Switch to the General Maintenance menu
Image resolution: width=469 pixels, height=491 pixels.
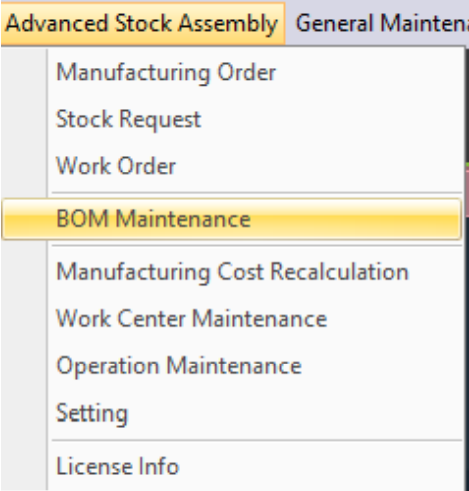click(x=380, y=23)
